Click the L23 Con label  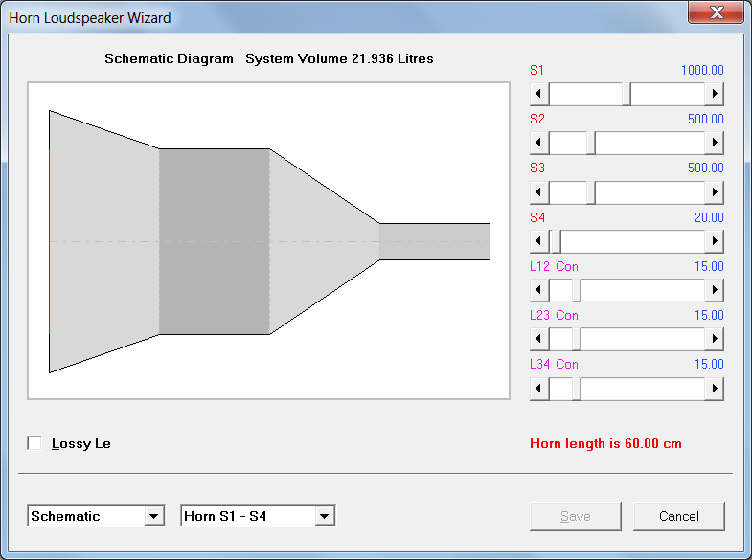click(554, 315)
